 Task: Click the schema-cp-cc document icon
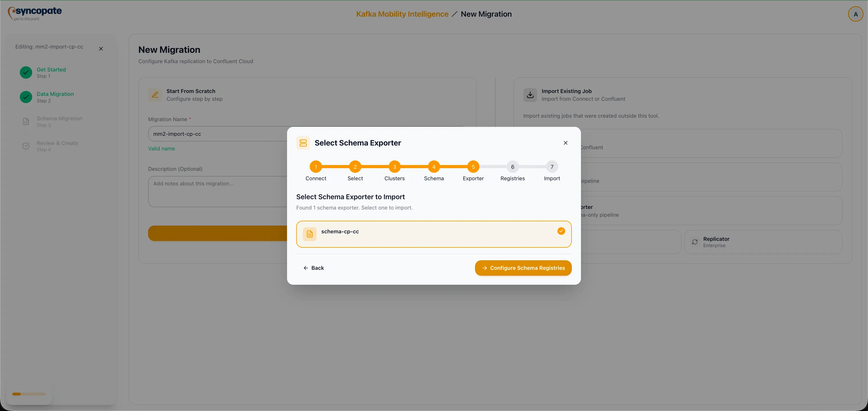tap(309, 234)
